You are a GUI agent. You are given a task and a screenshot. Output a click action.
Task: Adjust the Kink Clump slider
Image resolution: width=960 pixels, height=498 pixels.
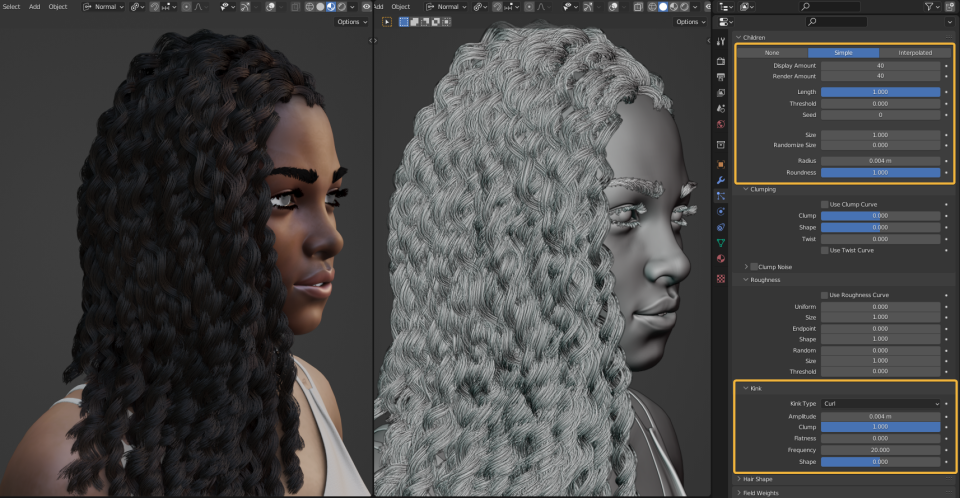click(880, 427)
